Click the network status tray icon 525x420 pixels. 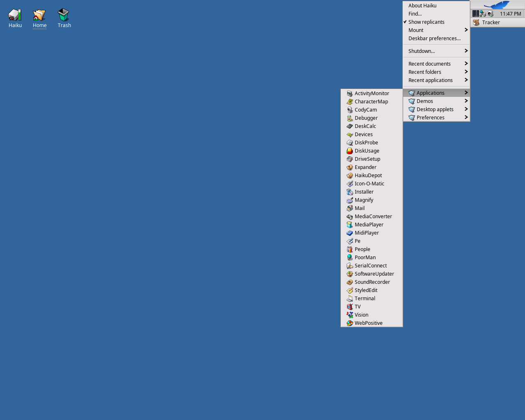(x=483, y=14)
